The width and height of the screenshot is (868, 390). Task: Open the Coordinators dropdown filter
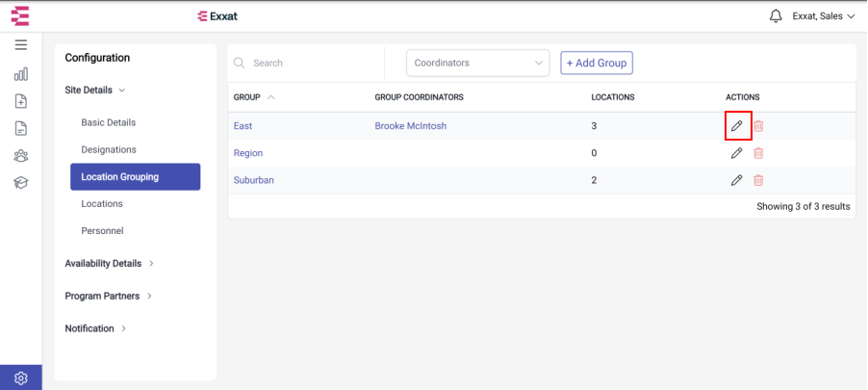[477, 64]
